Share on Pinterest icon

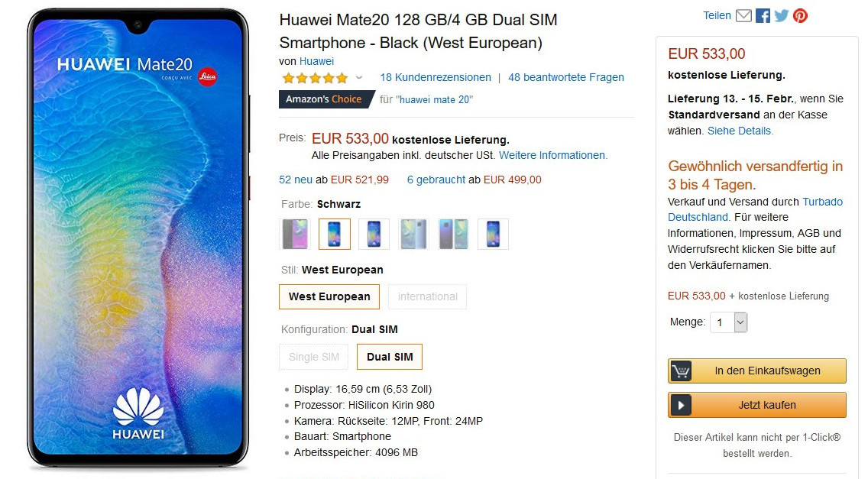coord(801,15)
